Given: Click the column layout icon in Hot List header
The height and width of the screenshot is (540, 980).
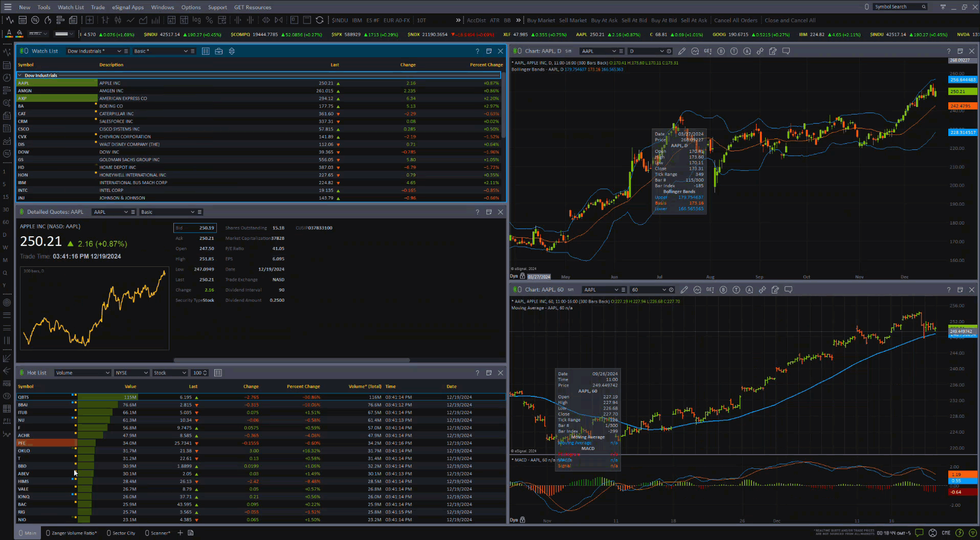Looking at the screenshot, I should tap(218, 373).
